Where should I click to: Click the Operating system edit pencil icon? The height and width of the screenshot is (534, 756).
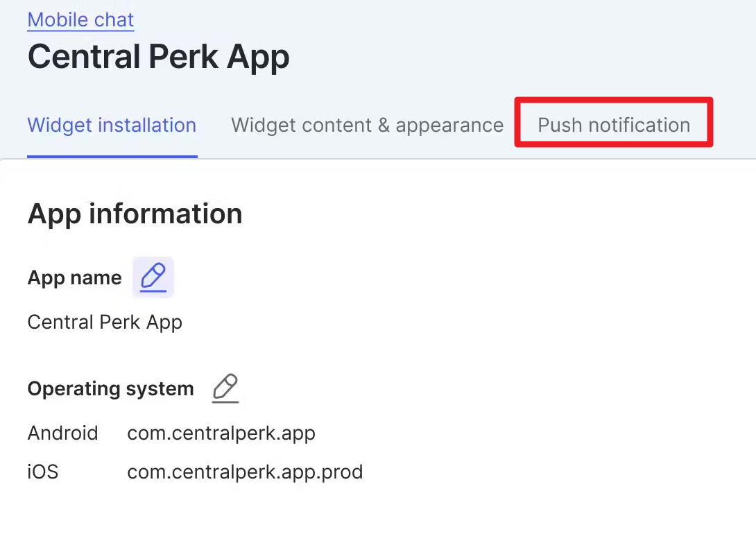point(225,388)
